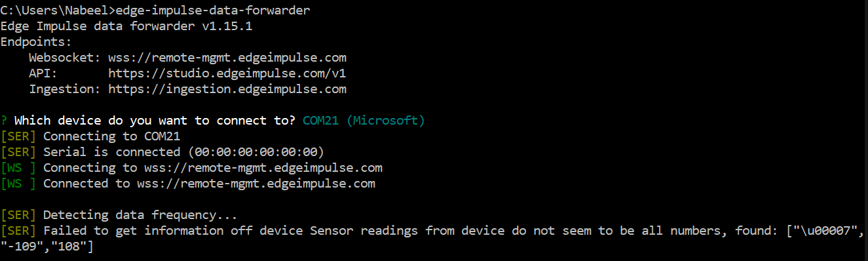The height and width of the screenshot is (261, 868).
Task: Click the Edge Impulse data forwarder v1.15.1 line
Action: click(126, 26)
